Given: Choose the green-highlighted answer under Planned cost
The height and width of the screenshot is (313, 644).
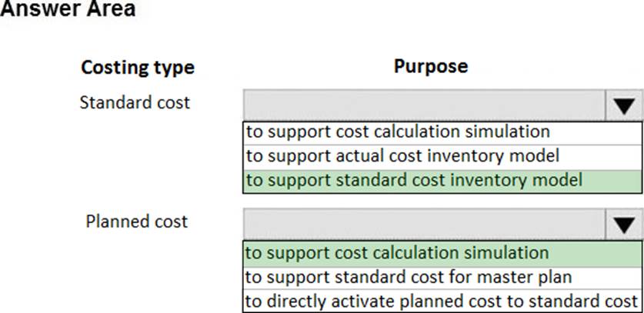Looking at the screenshot, I should [398, 252].
